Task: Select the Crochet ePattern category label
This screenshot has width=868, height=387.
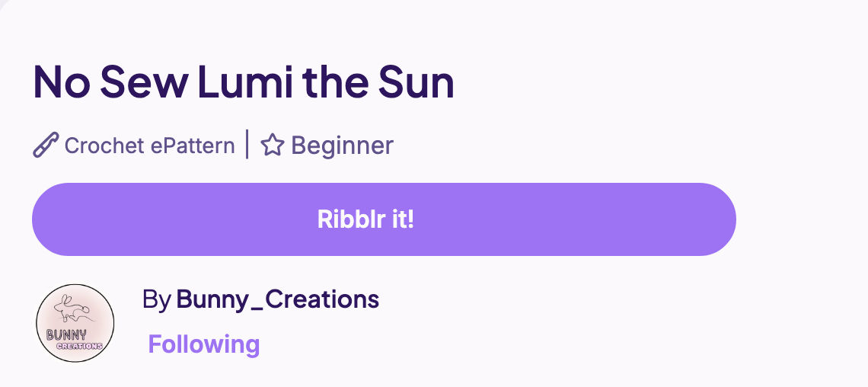Action: coord(149,146)
